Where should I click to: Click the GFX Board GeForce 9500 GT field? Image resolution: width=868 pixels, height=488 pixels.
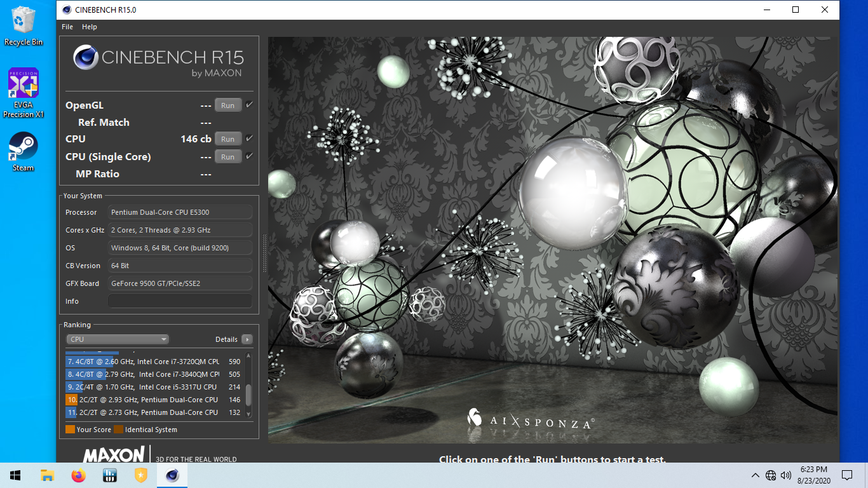coord(180,283)
